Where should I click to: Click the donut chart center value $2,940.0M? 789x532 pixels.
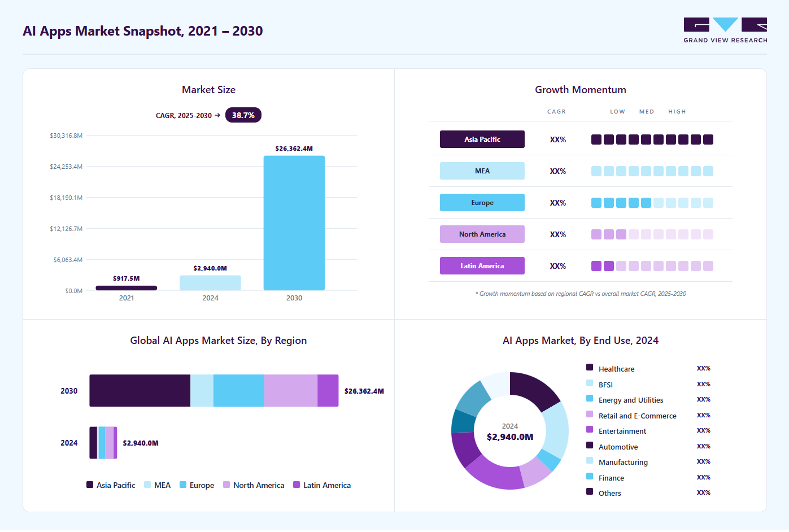click(510, 437)
